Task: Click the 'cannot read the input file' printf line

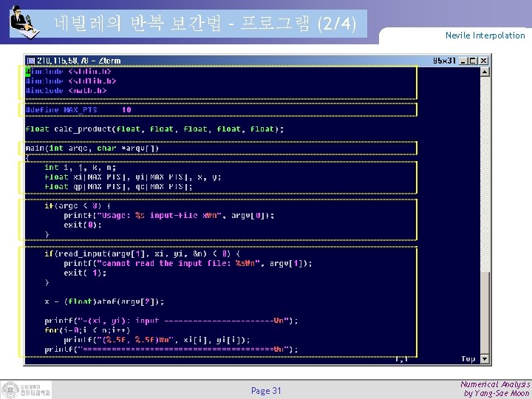Action: coord(188,263)
